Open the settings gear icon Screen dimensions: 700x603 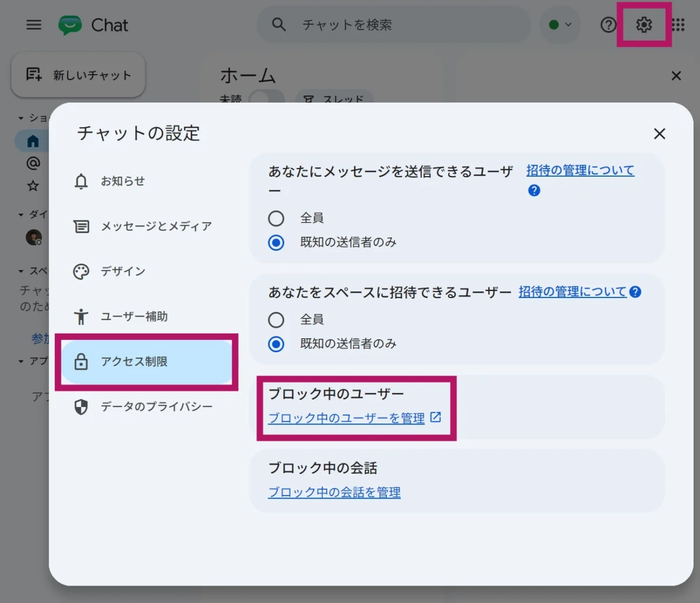coord(644,24)
